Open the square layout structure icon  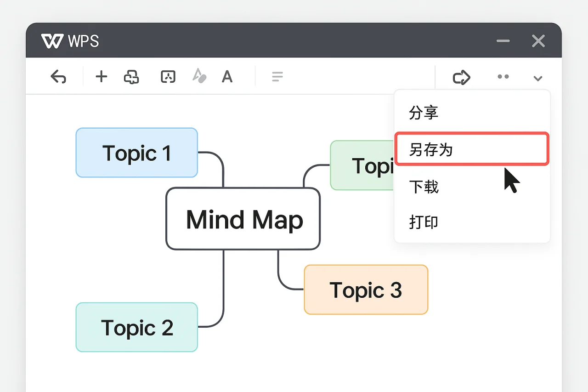click(168, 77)
